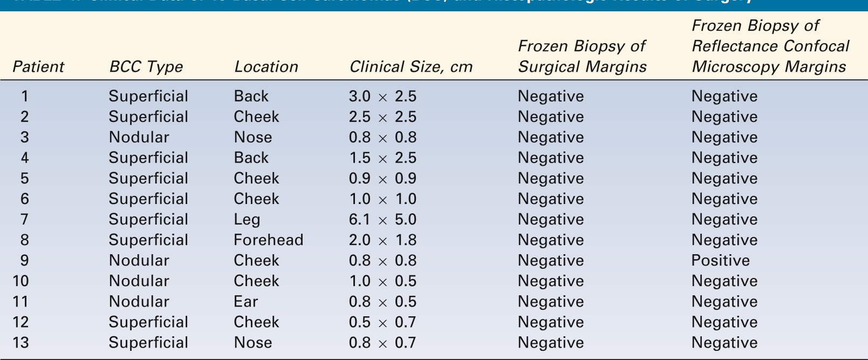Select "Nodular" BCC type for patient 11
This screenshot has height=360, width=868.
[139, 302]
